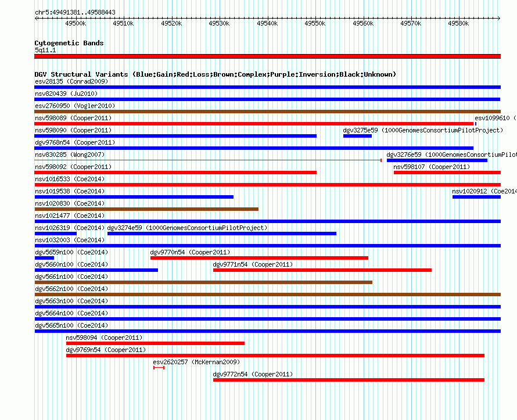Click the nsv598089 (Cooper2011) red loss bar
Viewport: 517px width, 420px height.
[254, 124]
